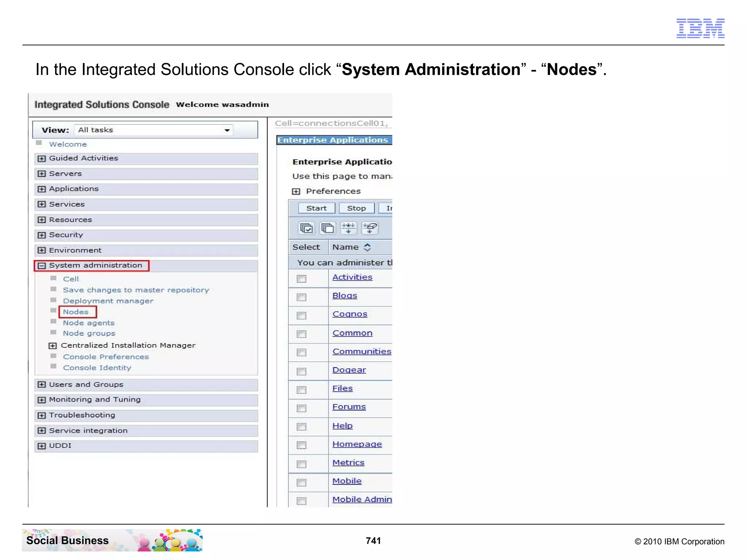Tick the checkbox for Common
Image resolution: width=747 pixels, height=560 pixels.
[301, 334]
